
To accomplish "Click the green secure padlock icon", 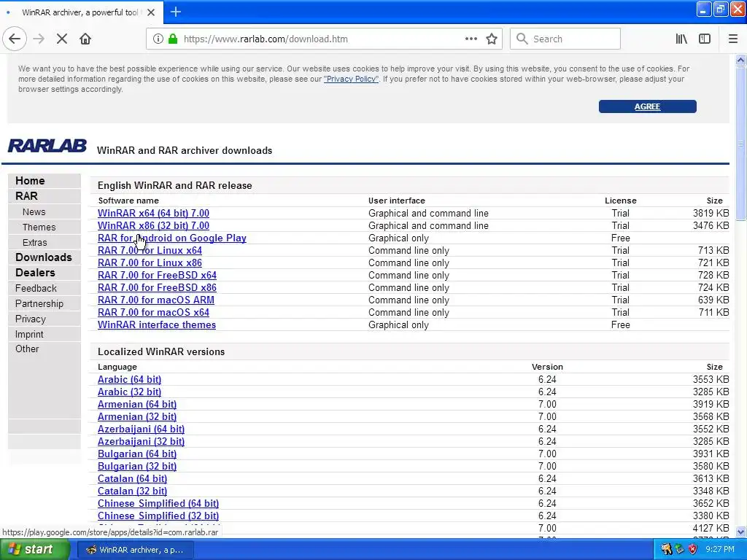I will [173, 39].
